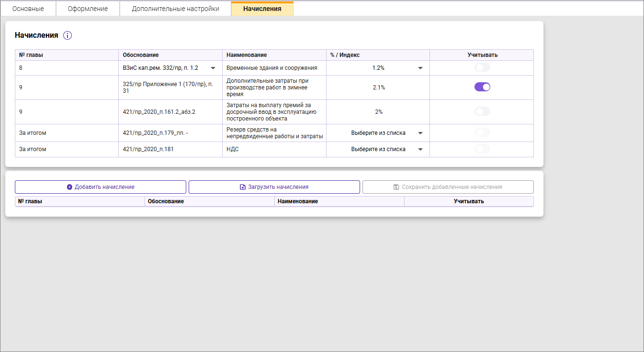Toggle the НДС row switch
Screen dimensions: 644x352
[482, 149]
